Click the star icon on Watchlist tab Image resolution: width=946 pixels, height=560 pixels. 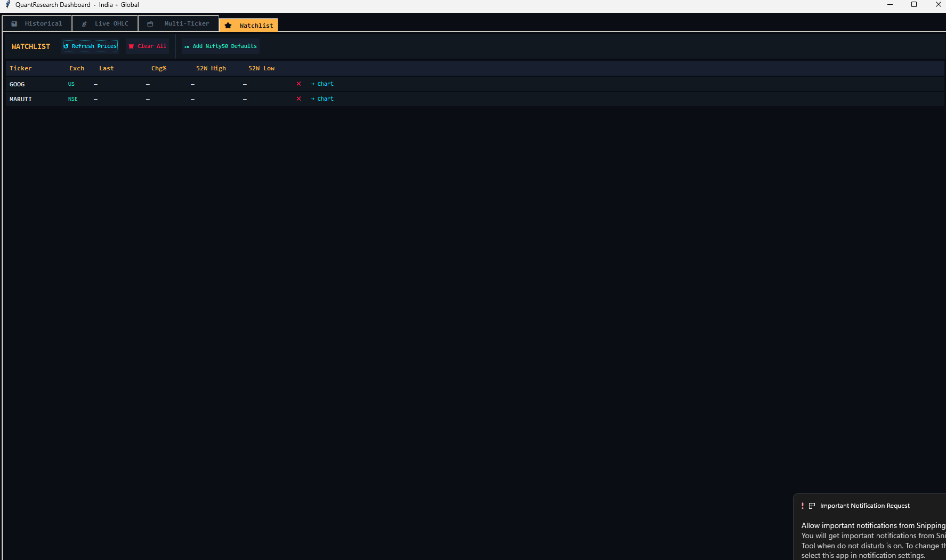[229, 25]
